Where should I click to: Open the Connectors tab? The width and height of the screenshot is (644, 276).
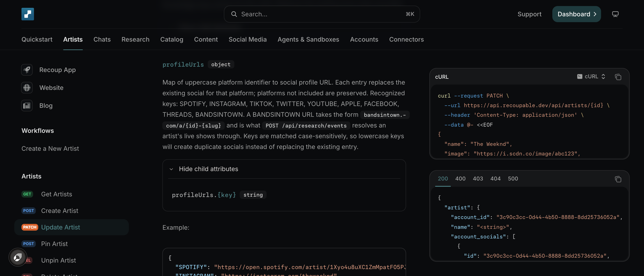pyautogui.click(x=407, y=39)
